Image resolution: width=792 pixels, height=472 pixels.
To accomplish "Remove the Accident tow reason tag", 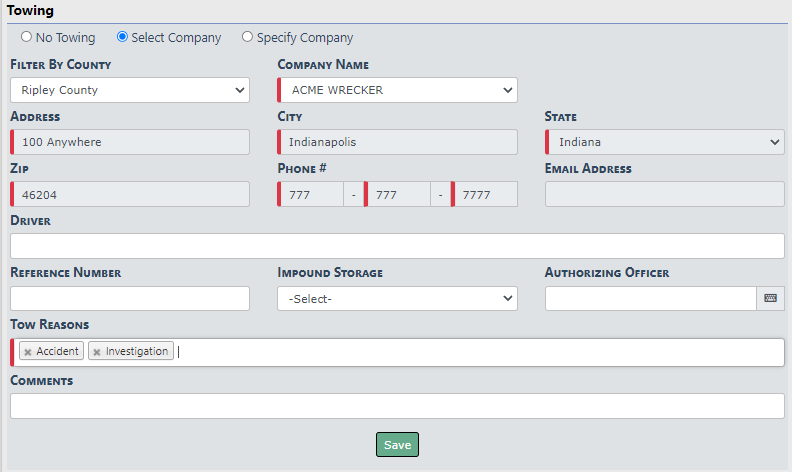I will coord(28,352).
